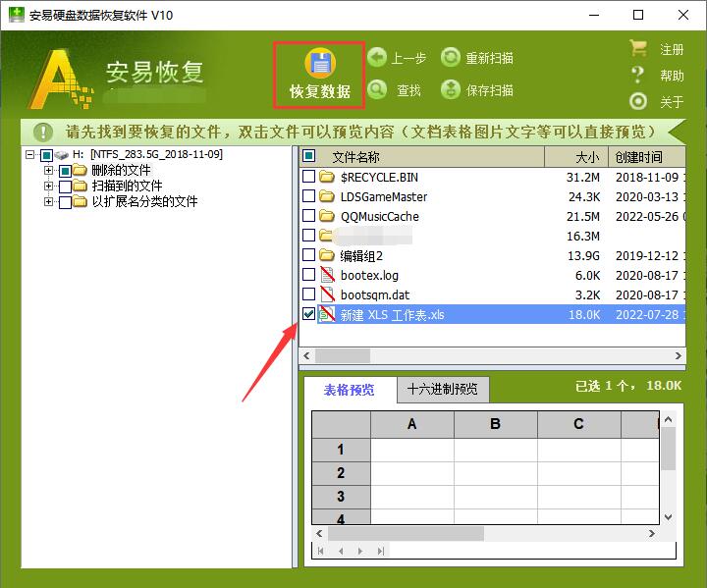Viewport: 707px width, 588px height.
Task: Check the 扫描到的文件 tree checkbox
Action: click(65, 187)
